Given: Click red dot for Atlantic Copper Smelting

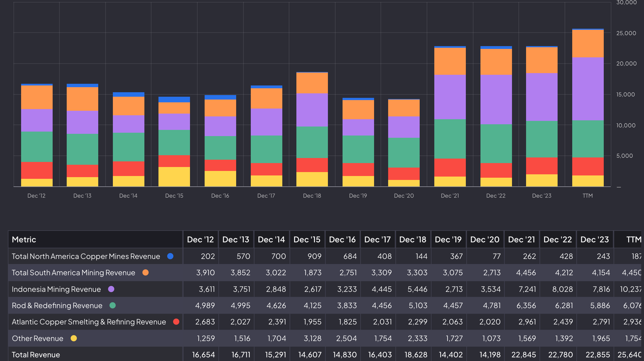Looking at the screenshot, I should (x=176, y=322).
